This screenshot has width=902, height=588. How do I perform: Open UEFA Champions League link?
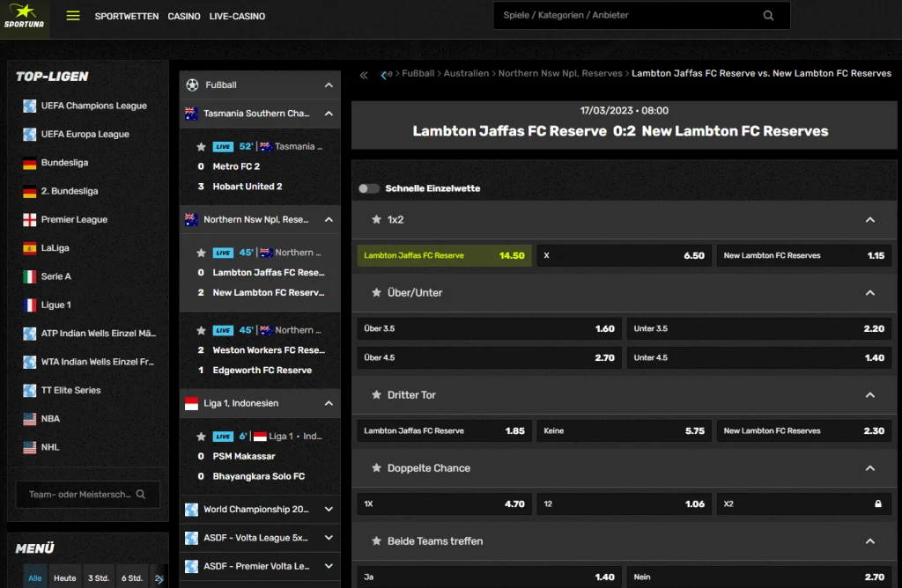click(93, 106)
